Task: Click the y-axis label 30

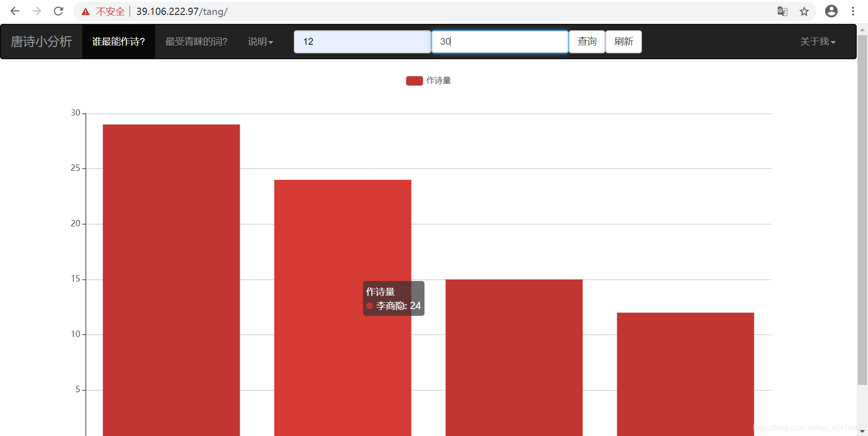Action: pyautogui.click(x=75, y=113)
